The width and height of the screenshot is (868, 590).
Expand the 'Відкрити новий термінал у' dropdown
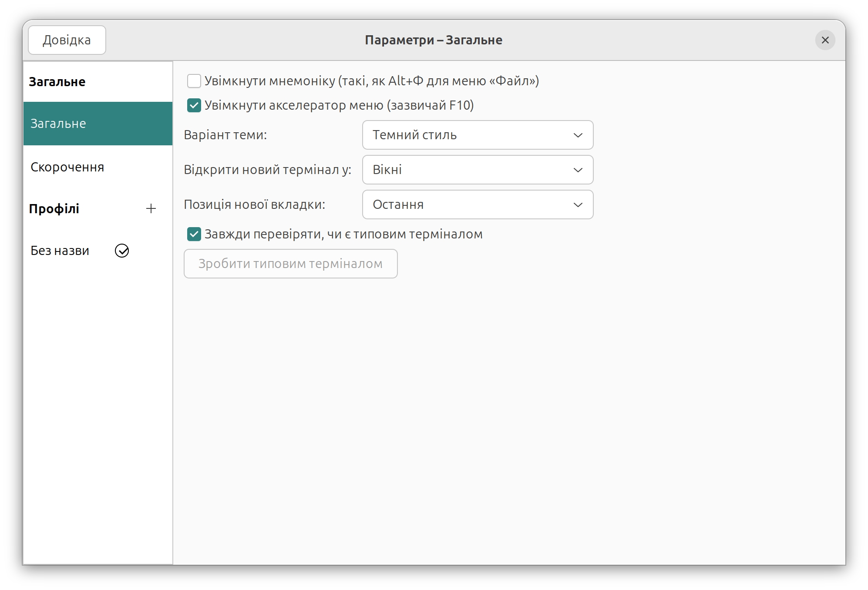coord(477,170)
